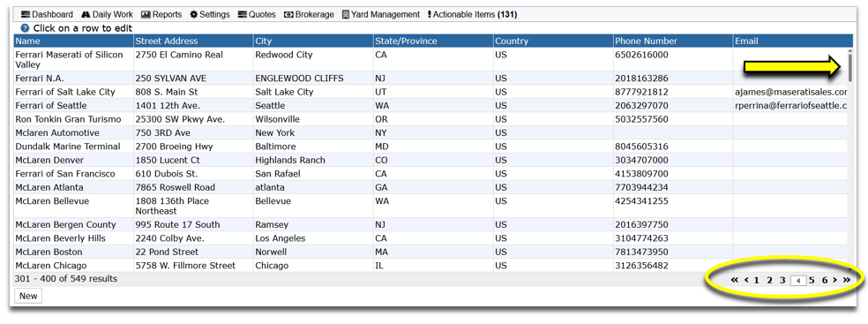Open the Brokerage menu

(x=309, y=14)
